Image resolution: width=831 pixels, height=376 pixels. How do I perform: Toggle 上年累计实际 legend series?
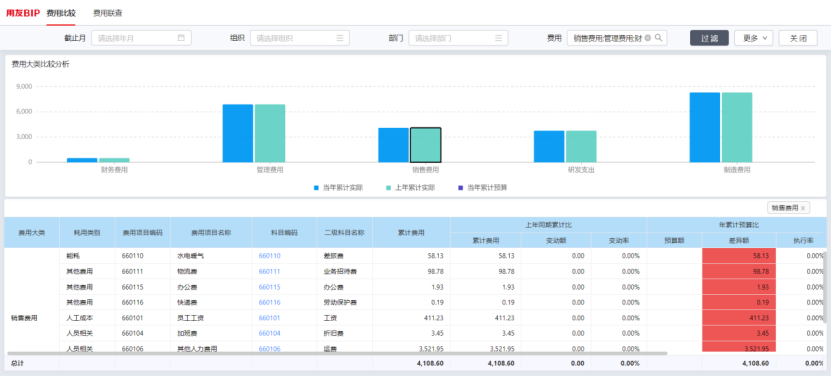(x=410, y=188)
